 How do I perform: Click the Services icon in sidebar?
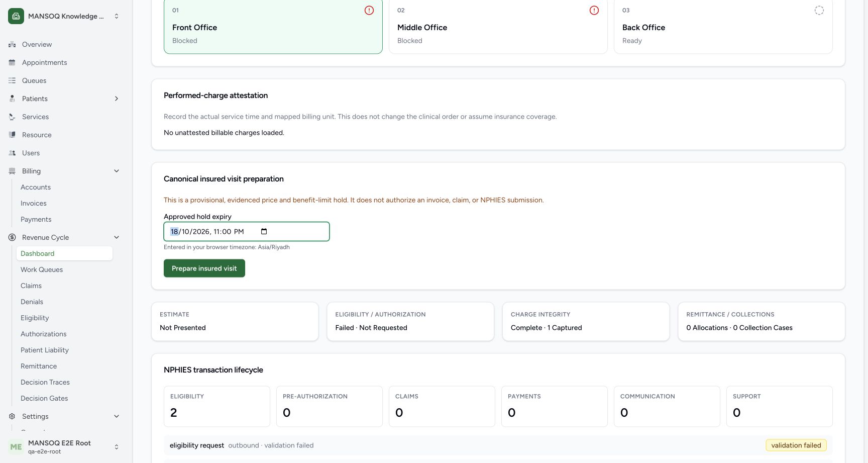coord(12,117)
